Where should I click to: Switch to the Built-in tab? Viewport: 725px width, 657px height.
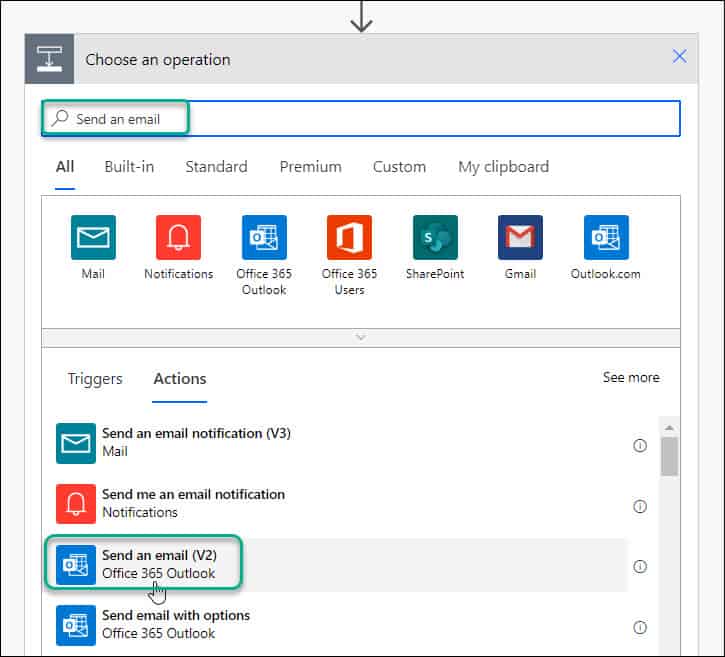pos(129,167)
